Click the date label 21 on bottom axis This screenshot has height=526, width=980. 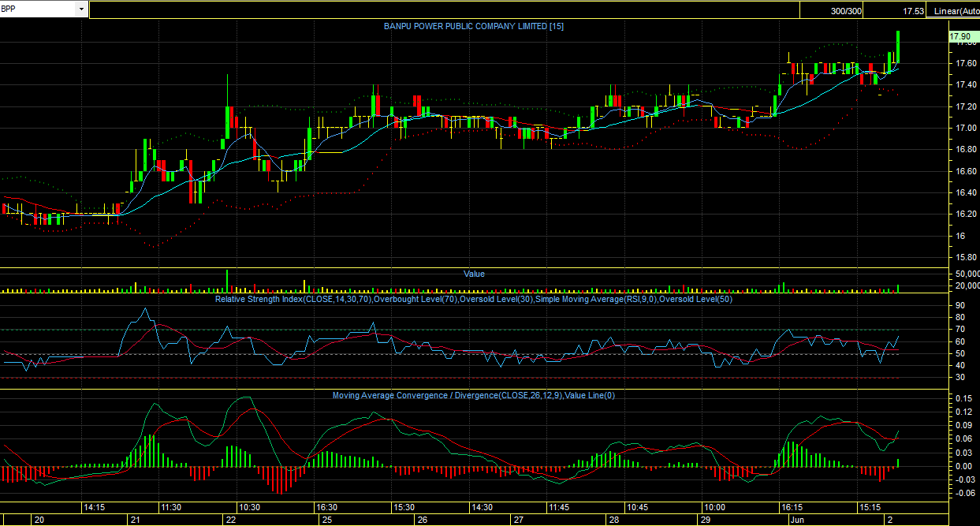135,520
